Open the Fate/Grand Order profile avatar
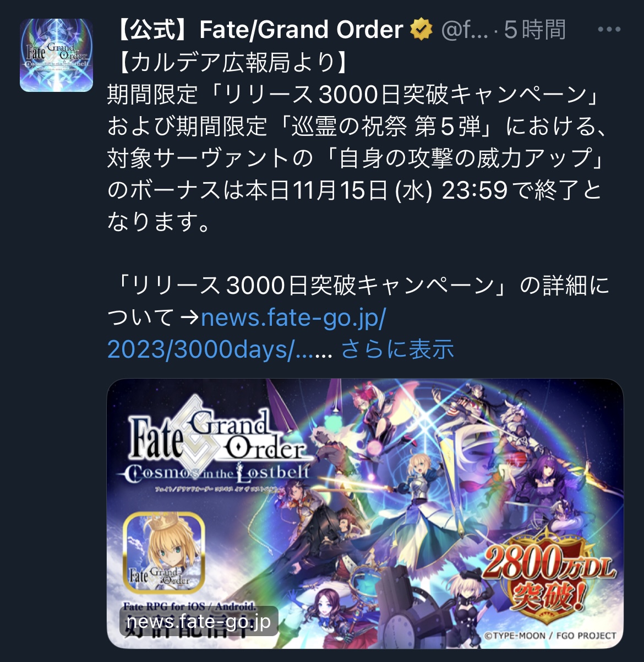Viewport: 644px width, 662px height. pyautogui.click(x=56, y=55)
